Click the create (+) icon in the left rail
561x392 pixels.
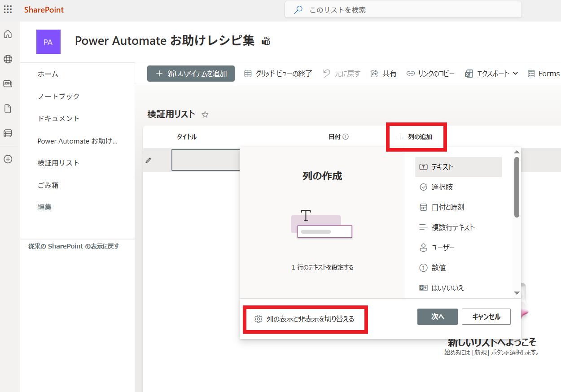click(x=8, y=159)
